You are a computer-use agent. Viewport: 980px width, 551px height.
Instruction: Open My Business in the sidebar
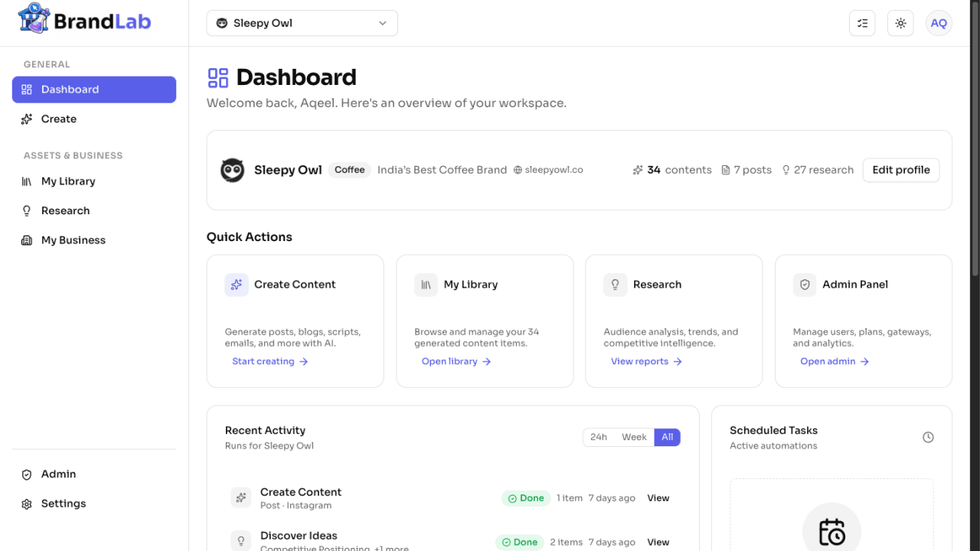point(94,240)
